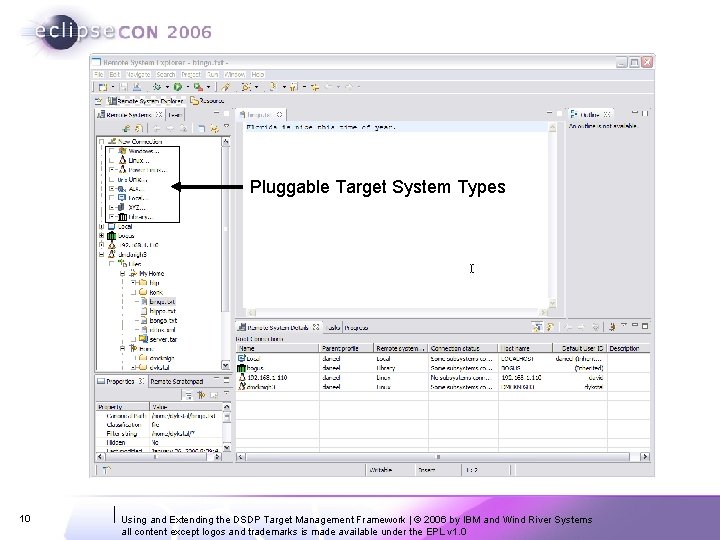Switch to the Resource perspective

pos(207,101)
